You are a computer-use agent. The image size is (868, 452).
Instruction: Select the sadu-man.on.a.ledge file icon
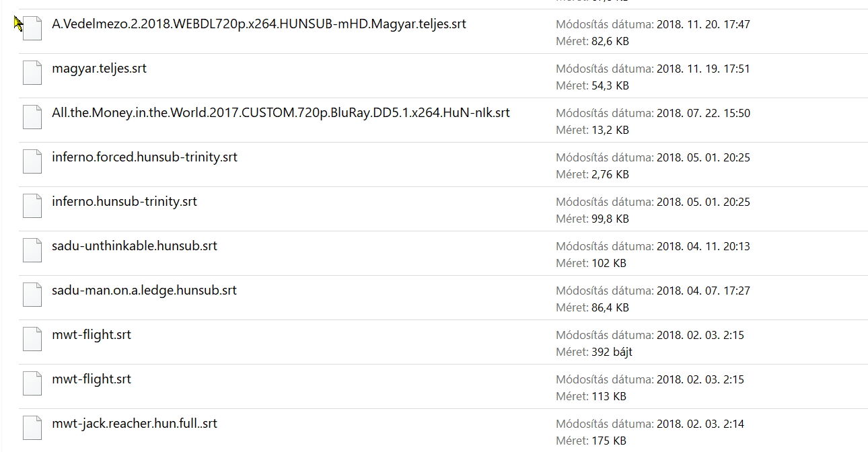(x=32, y=295)
